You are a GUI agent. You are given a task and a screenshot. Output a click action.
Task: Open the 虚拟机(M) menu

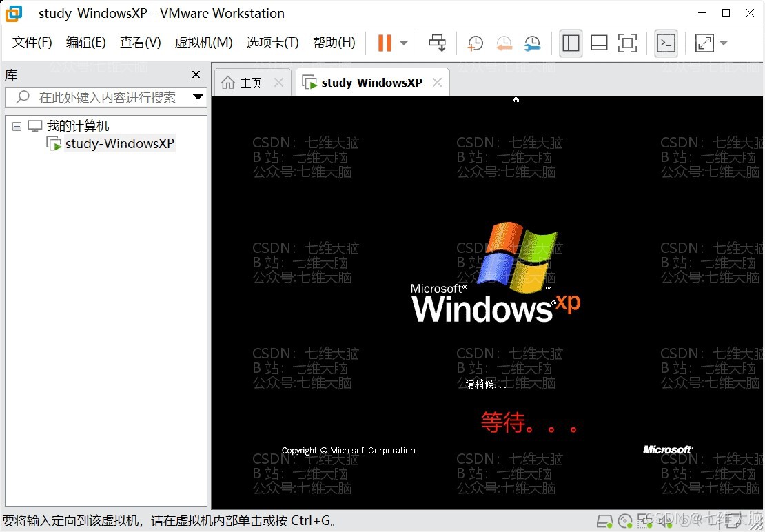[203, 43]
